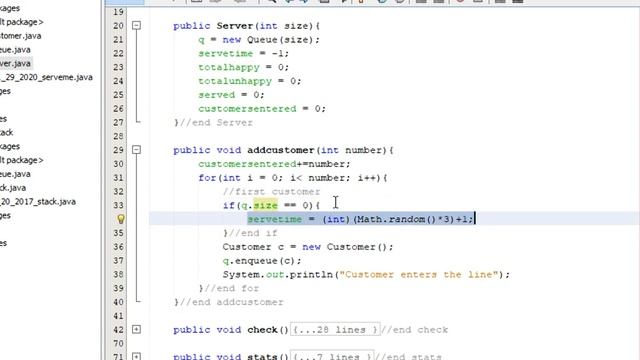
Task: Select ver.java in the project tree
Action: (x=15, y=64)
